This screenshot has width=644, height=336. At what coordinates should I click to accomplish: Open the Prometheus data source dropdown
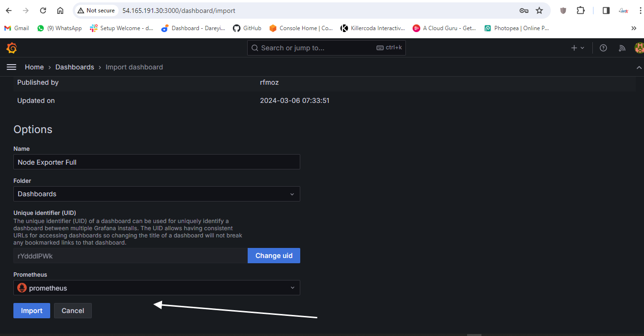156,288
